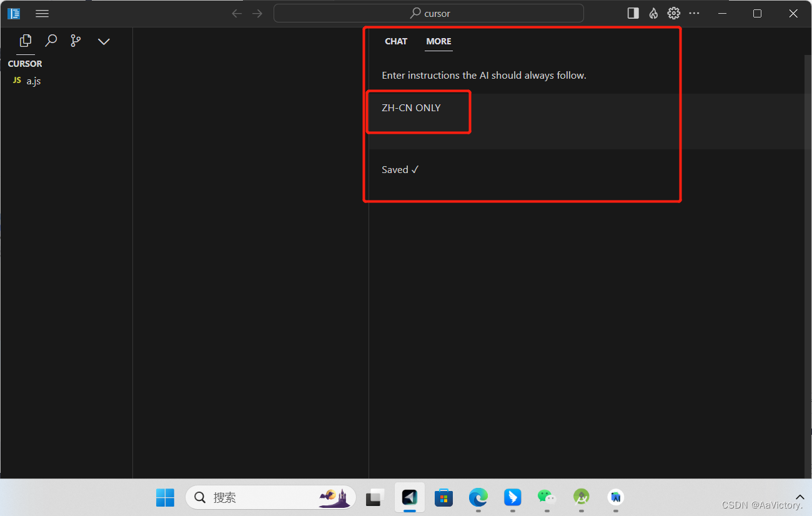
Task: Click the Saved ✓ status text
Action: pyautogui.click(x=400, y=169)
